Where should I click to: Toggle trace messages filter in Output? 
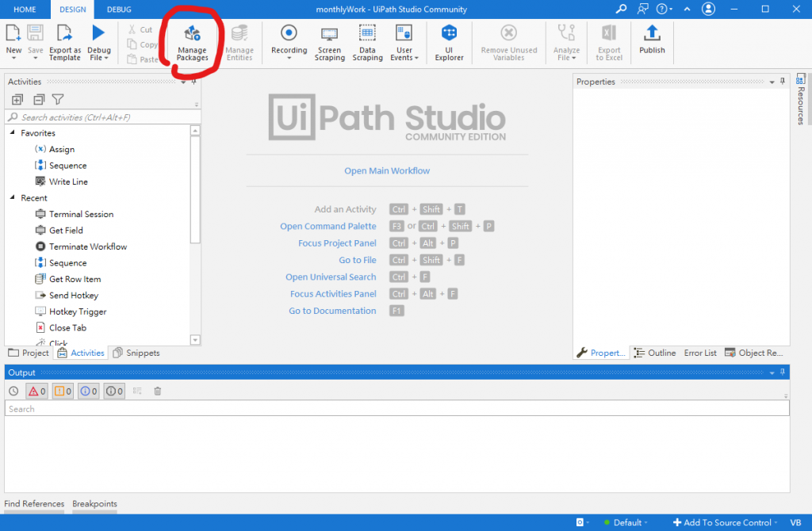114,392
